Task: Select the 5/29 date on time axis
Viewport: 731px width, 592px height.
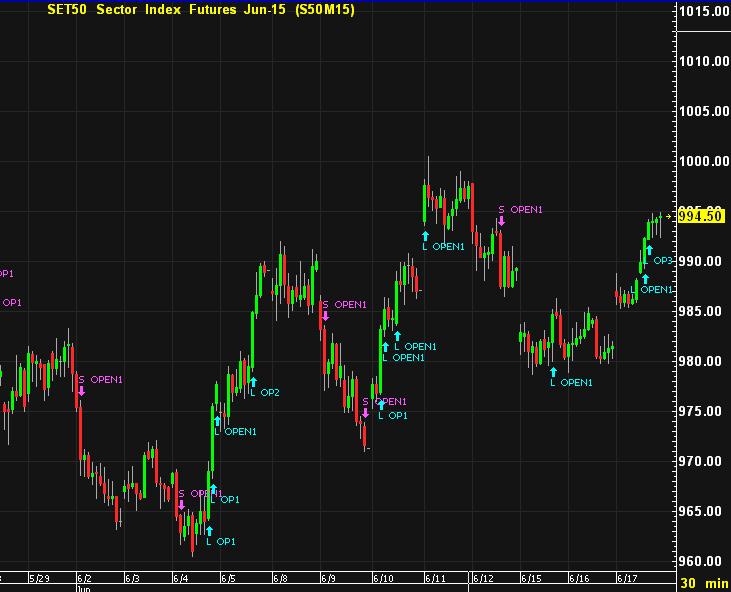Action: [40, 578]
